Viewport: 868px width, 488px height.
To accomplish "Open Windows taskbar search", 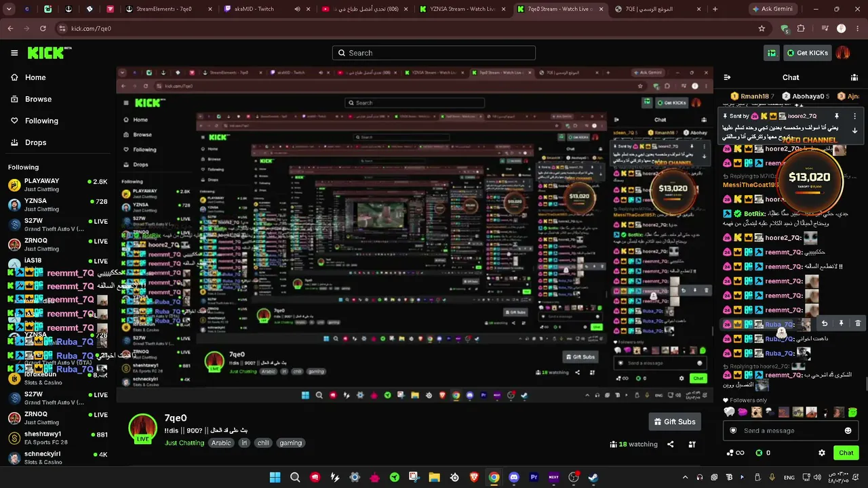I will pos(295,477).
